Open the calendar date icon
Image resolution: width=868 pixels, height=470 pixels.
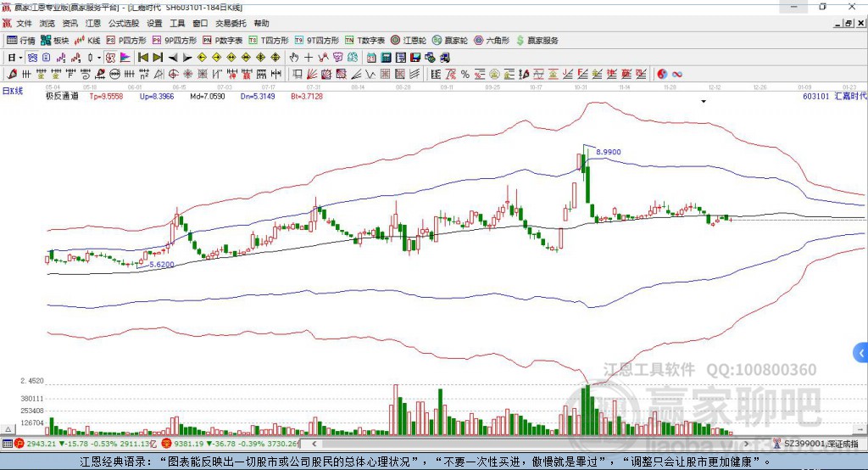coord(371,58)
